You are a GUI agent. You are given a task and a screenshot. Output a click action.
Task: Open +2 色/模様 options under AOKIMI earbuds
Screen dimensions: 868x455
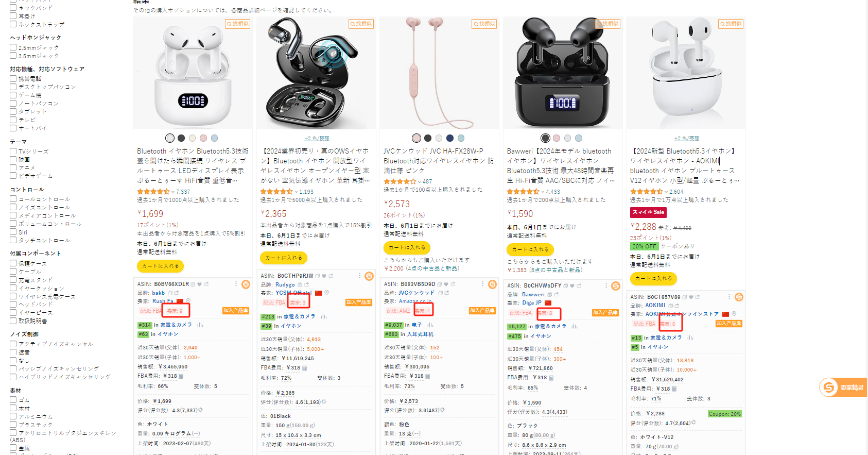tap(687, 139)
